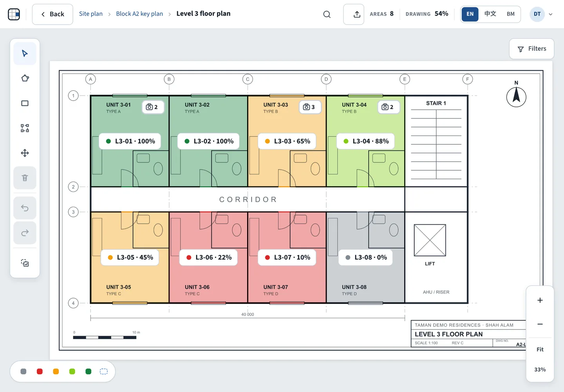Open the DT user menu chevron

click(551, 14)
